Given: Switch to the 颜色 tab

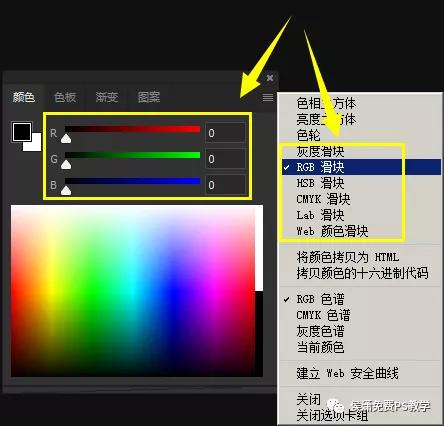Looking at the screenshot, I should tap(24, 97).
